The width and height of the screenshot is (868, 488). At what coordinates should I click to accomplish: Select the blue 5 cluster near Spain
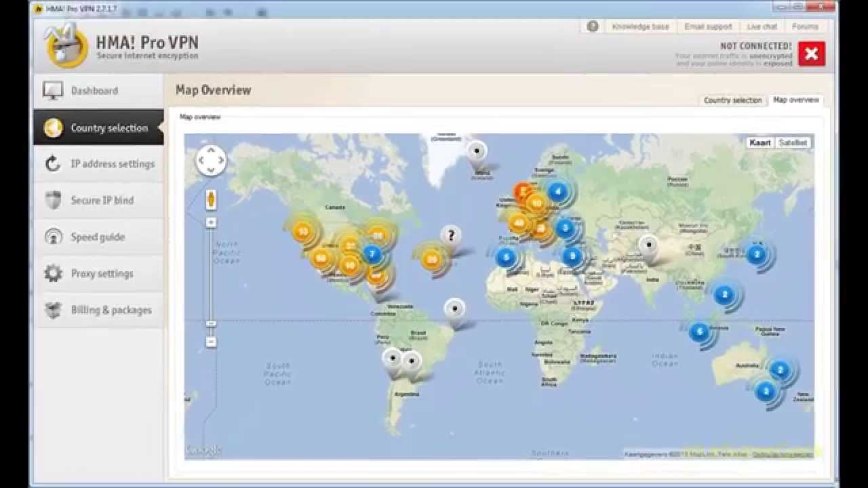point(505,258)
